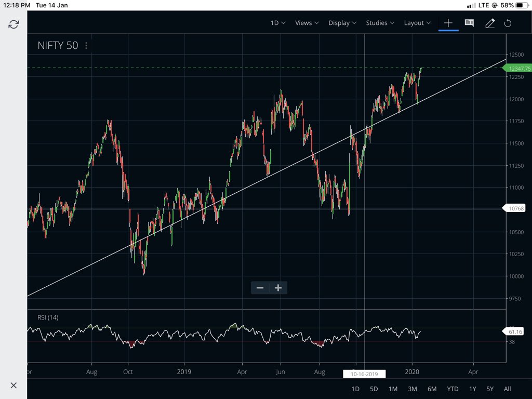Select the 5D time range
Viewport: 532px width, 399px height.
coord(374,389)
